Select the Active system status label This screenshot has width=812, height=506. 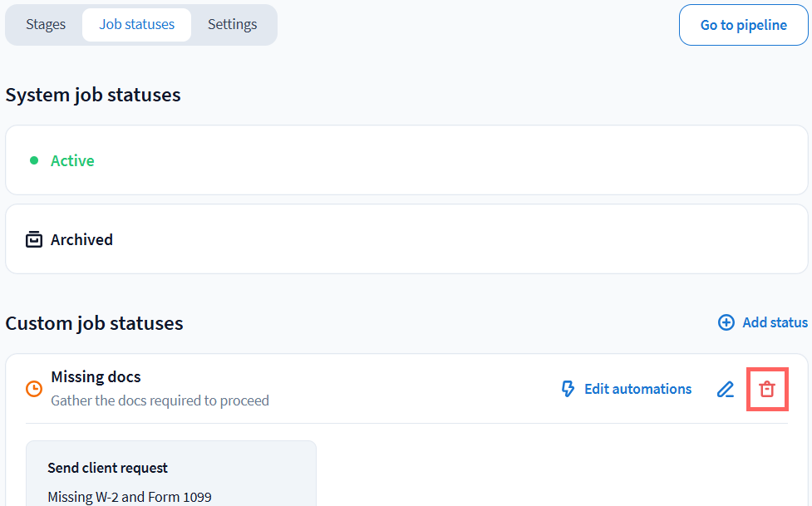click(x=72, y=160)
